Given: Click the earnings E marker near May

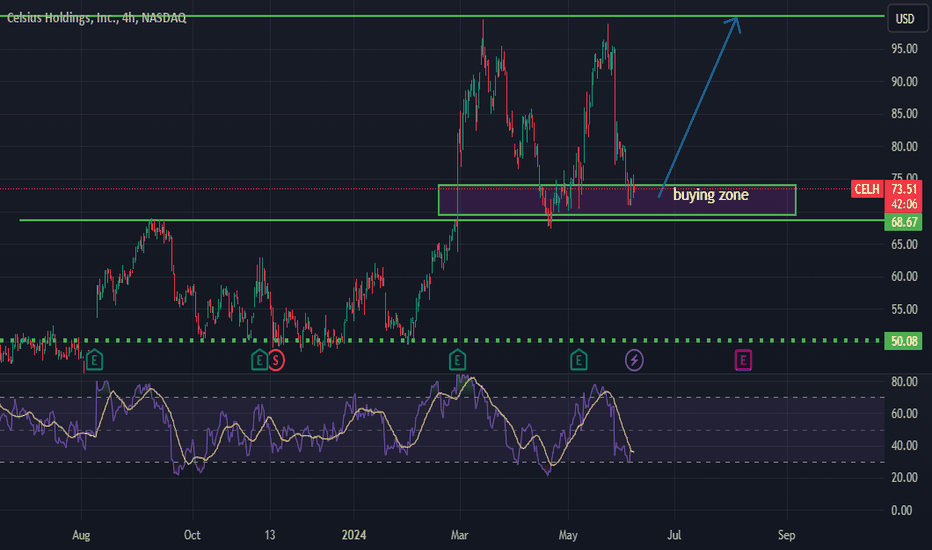Looking at the screenshot, I should 578,360.
